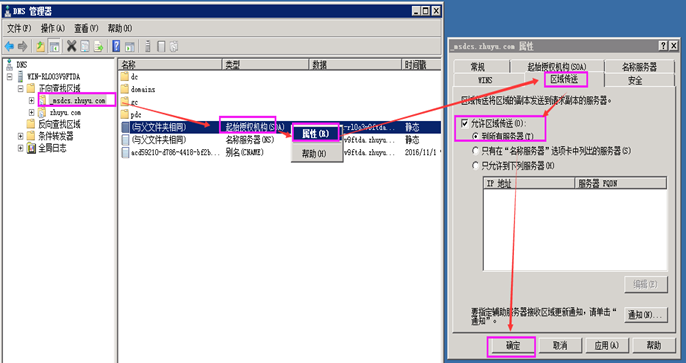Open the domains folder in the list
The height and width of the screenshot is (363, 686).
tap(124, 89)
